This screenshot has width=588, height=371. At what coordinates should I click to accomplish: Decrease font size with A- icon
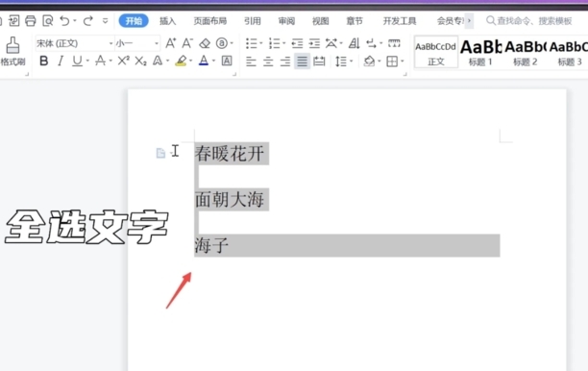tap(187, 43)
